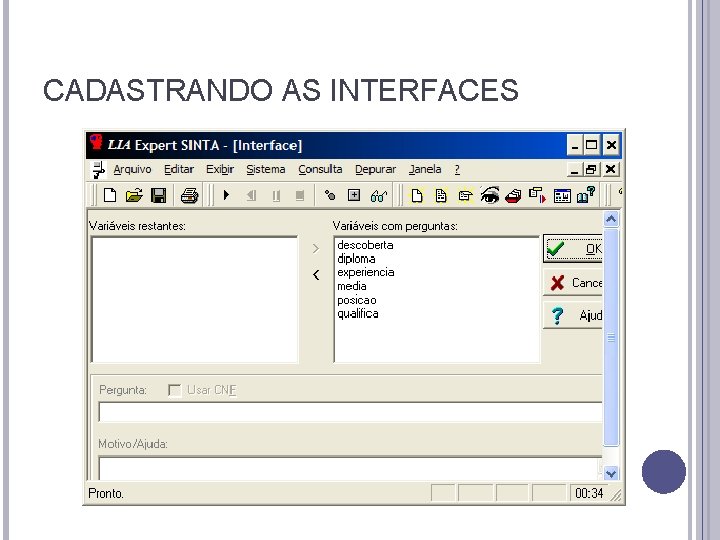
Task: Click the New file toolbar icon
Action: coord(110,196)
